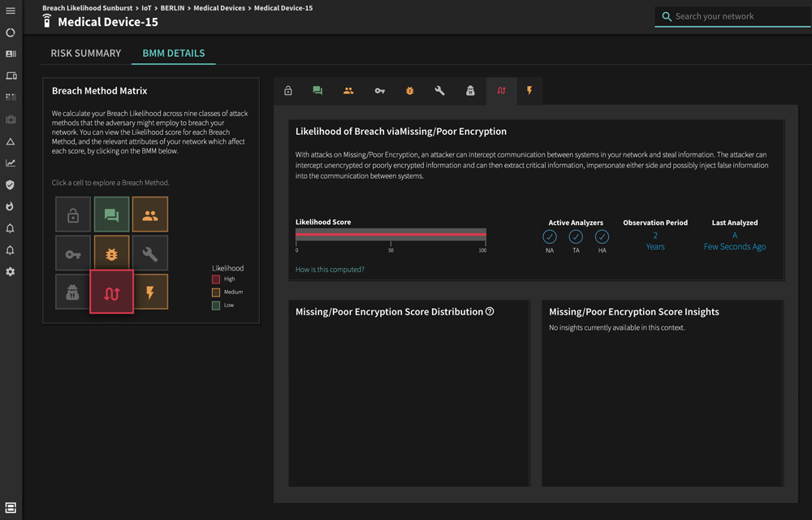Select the green chat cell in the matrix
This screenshot has width=812, height=520.
click(x=112, y=214)
